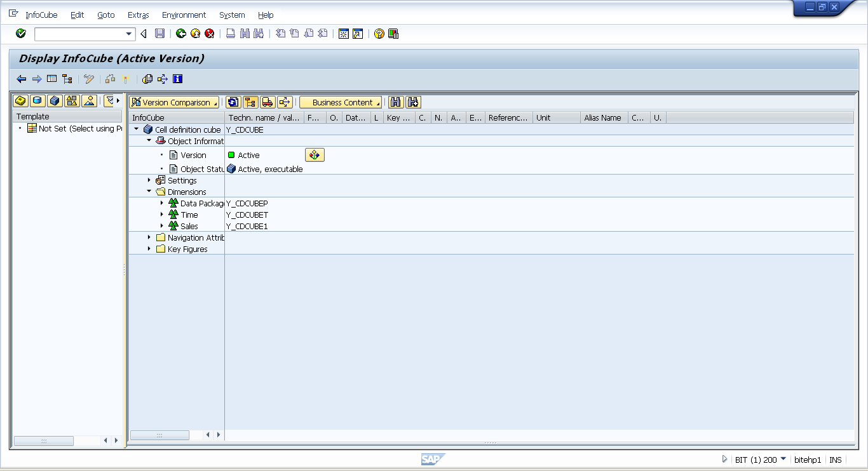Open the BIT (1) 200 system dropdown
This screenshot has width=868, height=471.
click(783, 459)
